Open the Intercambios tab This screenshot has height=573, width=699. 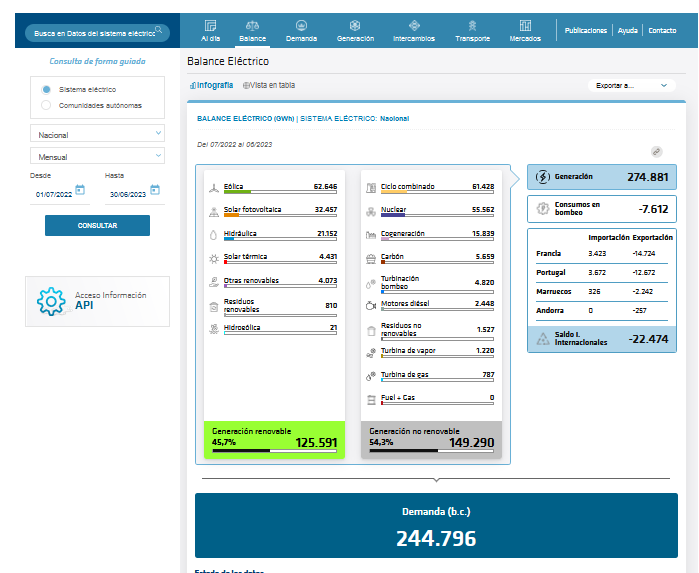pyautogui.click(x=413, y=30)
